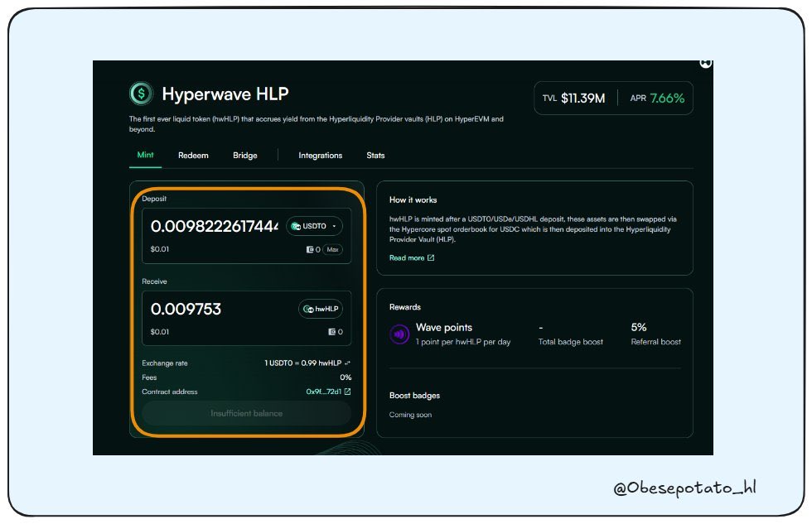Click the 0.009753 receive amount field
812x524 pixels.
coord(186,309)
